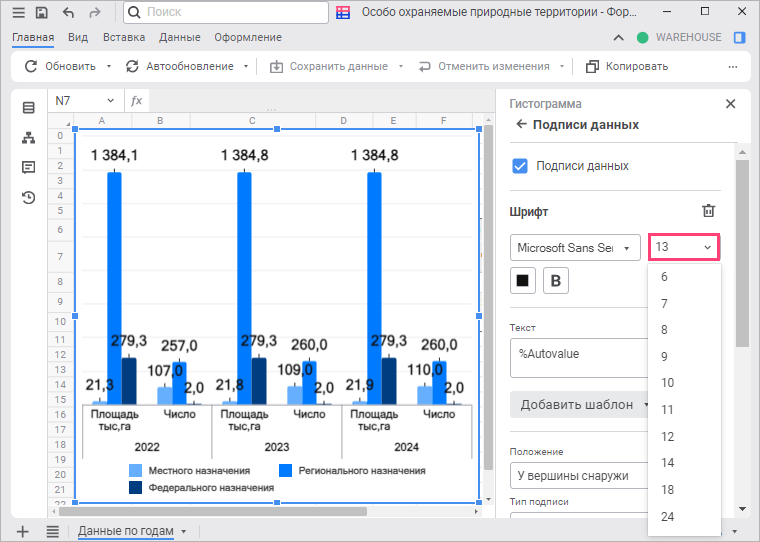
Task: Collapse the ribbon with the up chevron
Action: click(x=618, y=37)
